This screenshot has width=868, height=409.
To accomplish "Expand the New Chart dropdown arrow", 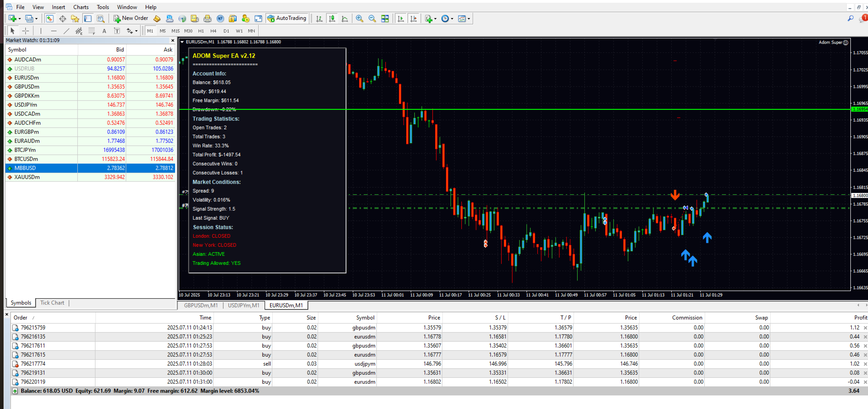I will point(19,19).
